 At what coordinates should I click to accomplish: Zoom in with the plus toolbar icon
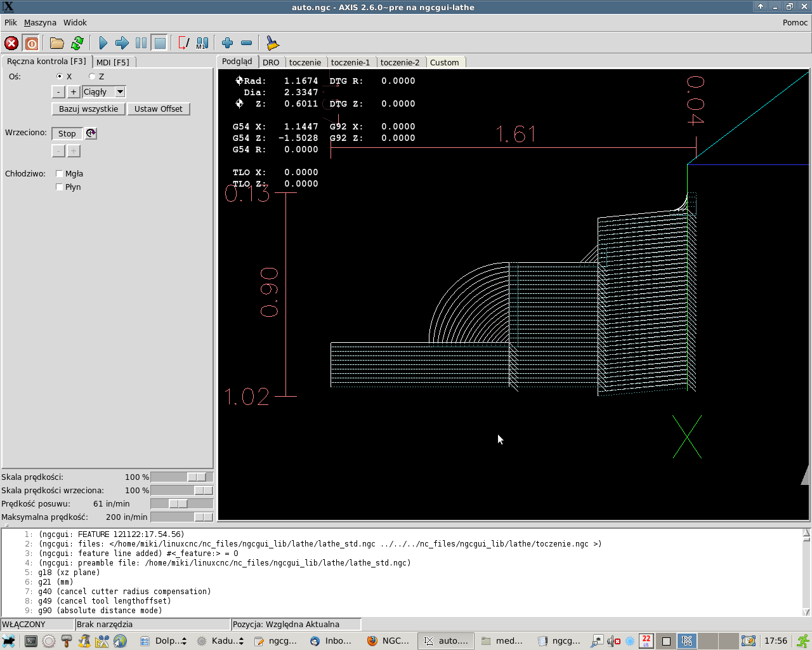[x=228, y=43]
